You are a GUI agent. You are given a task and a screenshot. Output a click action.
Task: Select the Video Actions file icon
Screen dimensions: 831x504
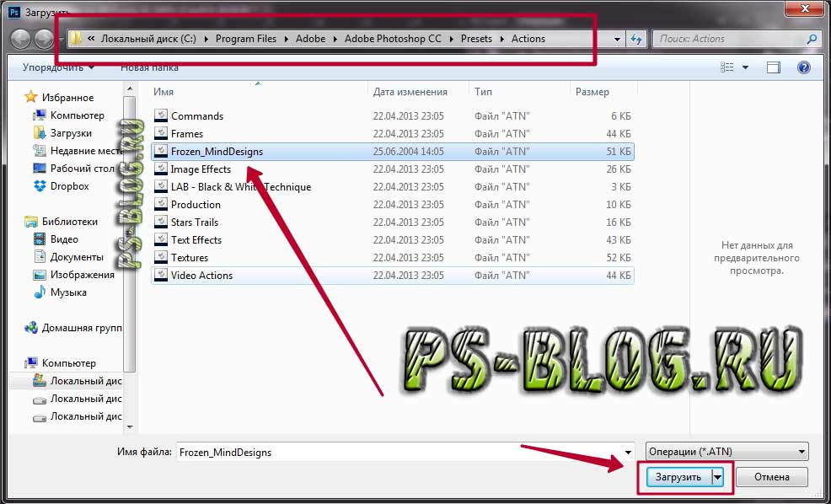click(x=161, y=275)
